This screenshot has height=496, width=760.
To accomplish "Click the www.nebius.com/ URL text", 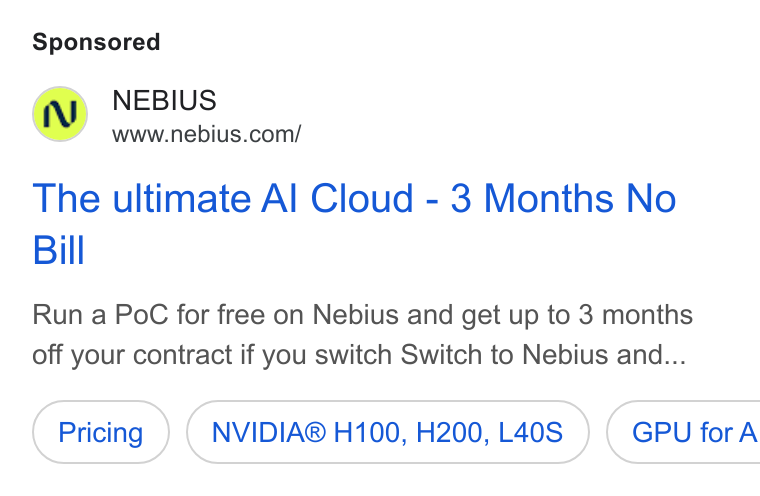I will (x=207, y=134).
